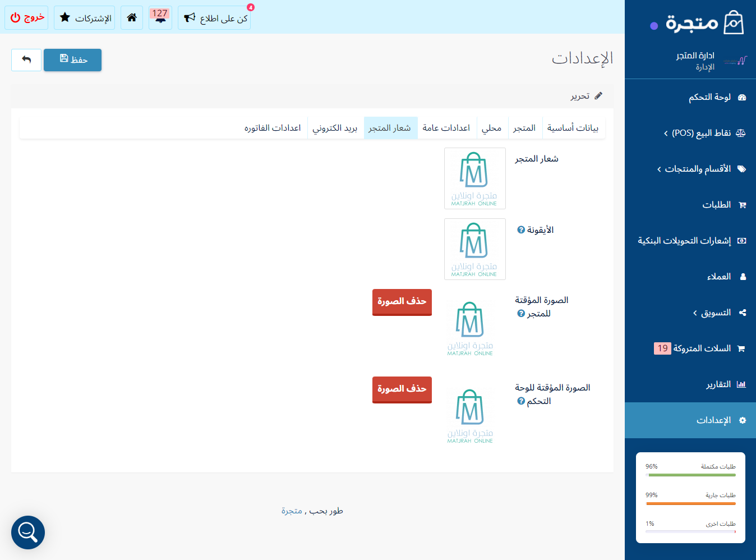Click the dashboard gauge icon in sidebar
756x560 pixels.
pyautogui.click(x=742, y=97)
